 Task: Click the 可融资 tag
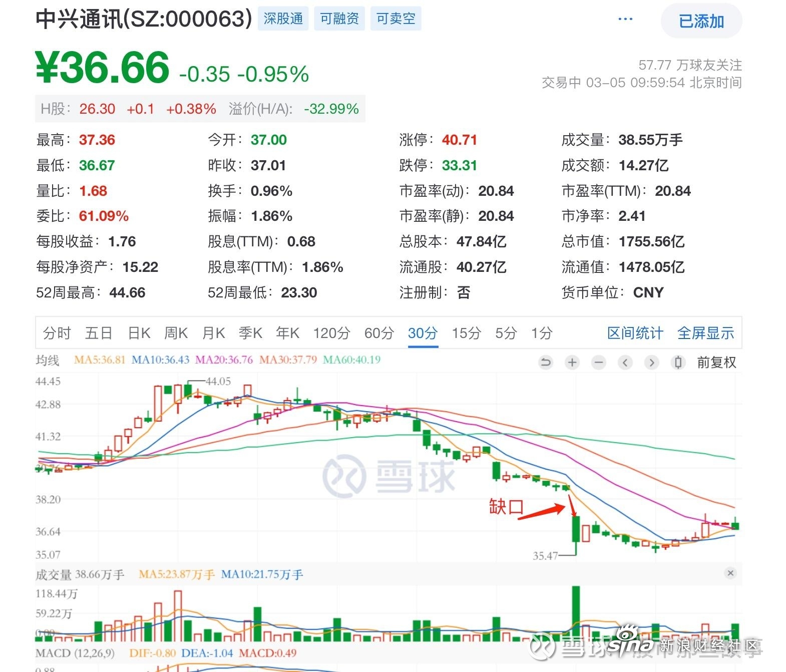[339, 19]
